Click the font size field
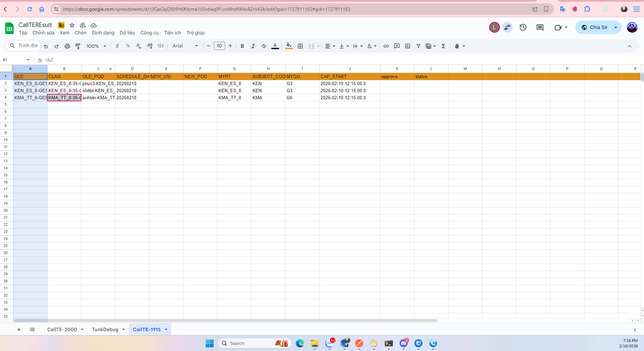The height and width of the screenshot is (351, 644). (x=219, y=46)
